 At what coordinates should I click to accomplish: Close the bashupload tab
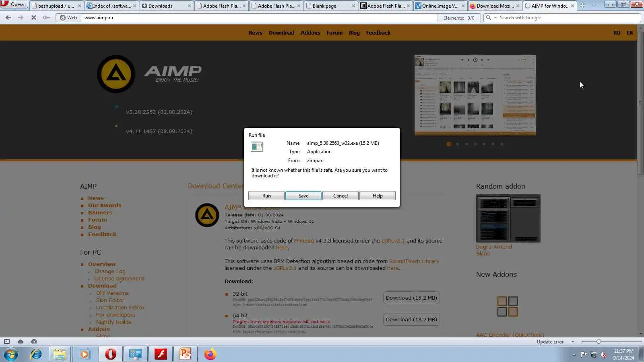pos(79,6)
